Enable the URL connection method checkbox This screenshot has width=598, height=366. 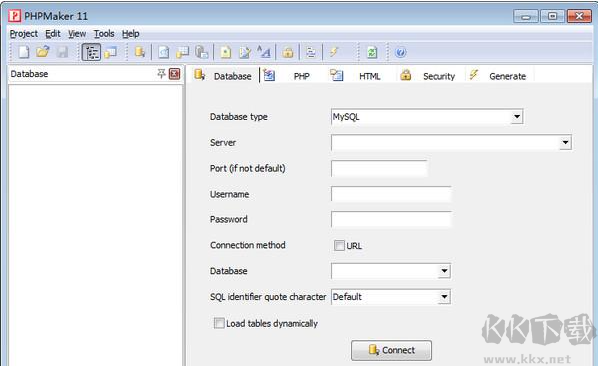(339, 245)
